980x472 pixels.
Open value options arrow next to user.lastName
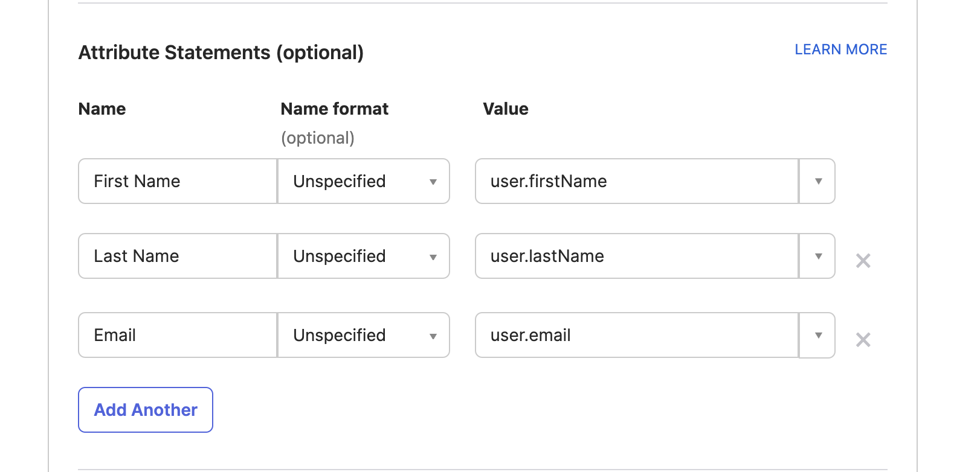(x=818, y=257)
